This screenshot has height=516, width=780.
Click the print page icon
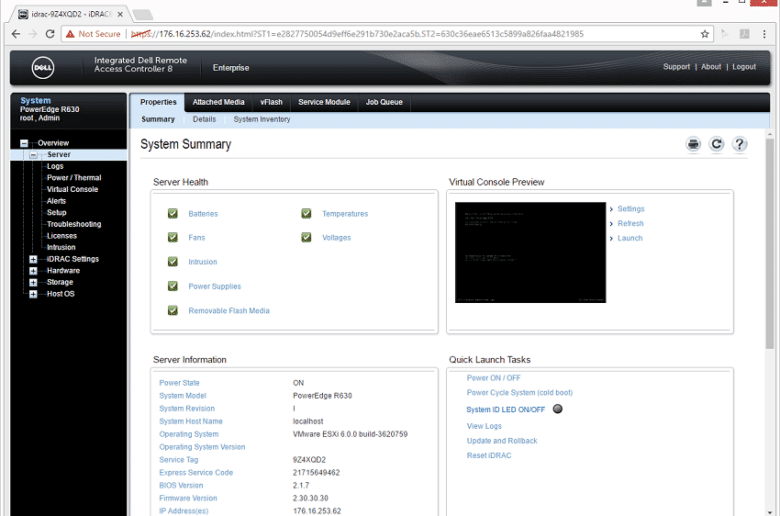[x=693, y=144]
